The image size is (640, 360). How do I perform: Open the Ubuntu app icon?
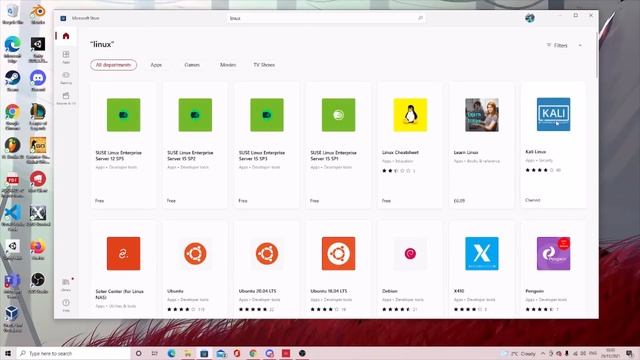click(x=195, y=253)
